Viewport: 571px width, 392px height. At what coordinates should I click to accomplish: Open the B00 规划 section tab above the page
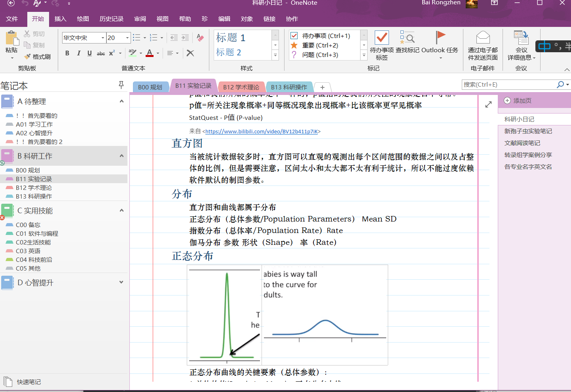coord(150,87)
